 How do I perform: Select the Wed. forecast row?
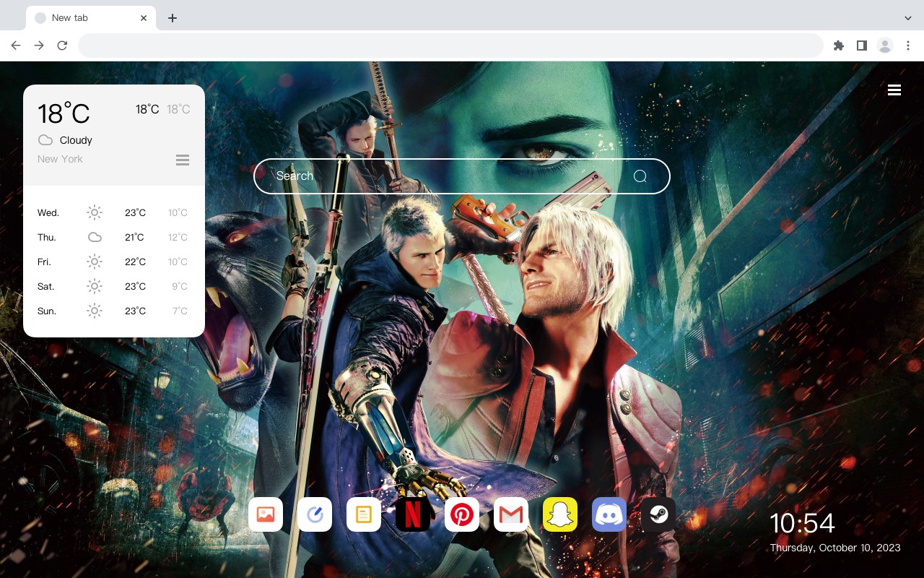tap(114, 212)
